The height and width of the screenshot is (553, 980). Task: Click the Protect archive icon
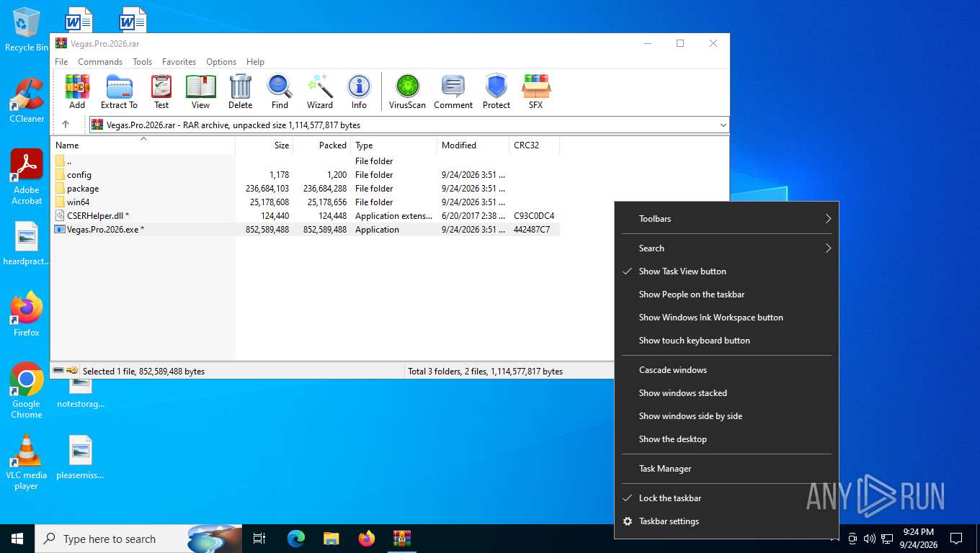496,91
